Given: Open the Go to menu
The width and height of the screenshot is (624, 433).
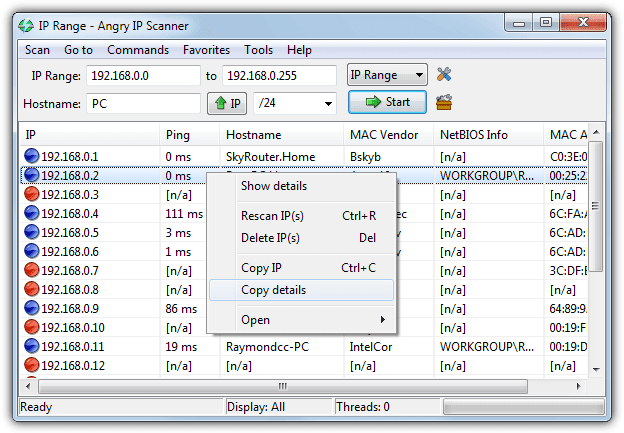Looking at the screenshot, I should point(78,50).
